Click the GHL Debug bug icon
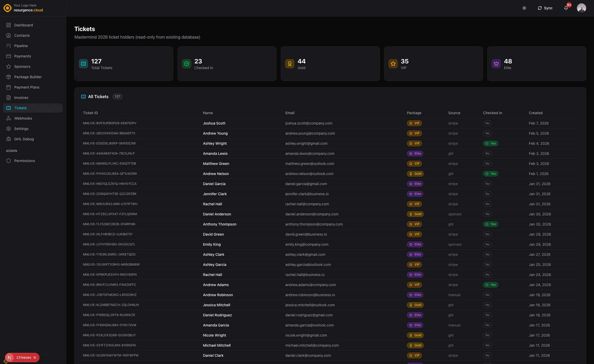 tap(8, 139)
